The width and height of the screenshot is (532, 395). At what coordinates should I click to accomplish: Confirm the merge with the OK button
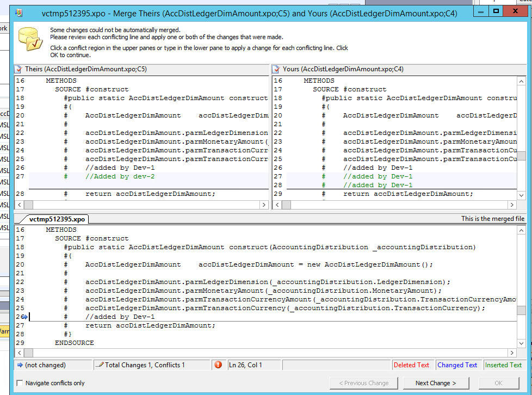pyautogui.click(x=498, y=383)
